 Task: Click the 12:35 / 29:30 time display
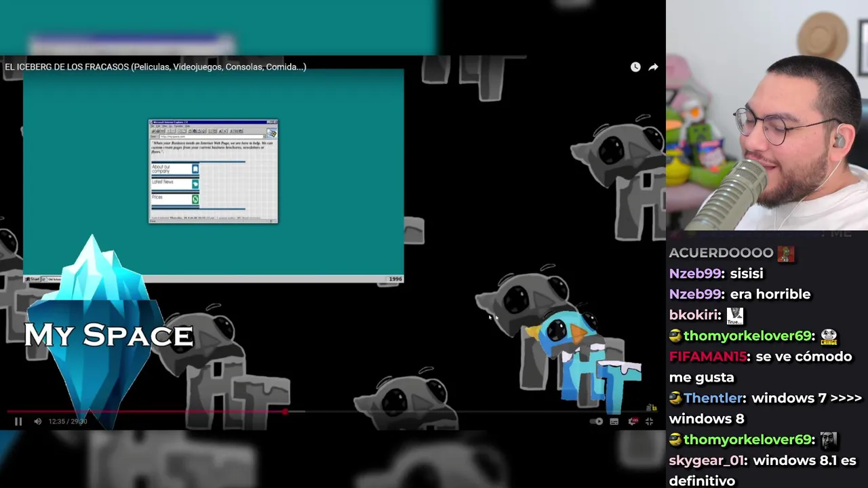[68, 422]
